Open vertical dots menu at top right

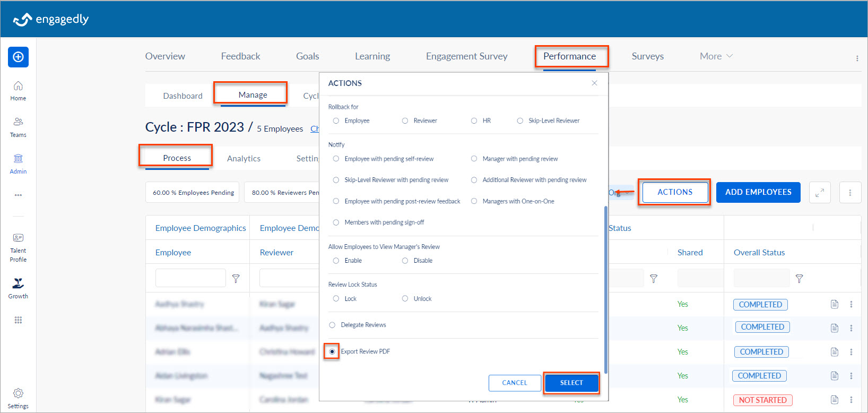(x=857, y=58)
